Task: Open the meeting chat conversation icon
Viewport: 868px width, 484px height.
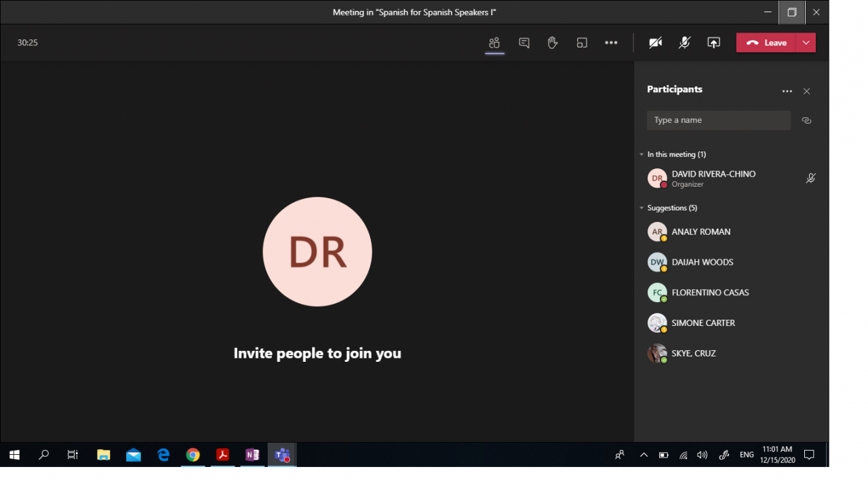Action: pyautogui.click(x=524, y=43)
